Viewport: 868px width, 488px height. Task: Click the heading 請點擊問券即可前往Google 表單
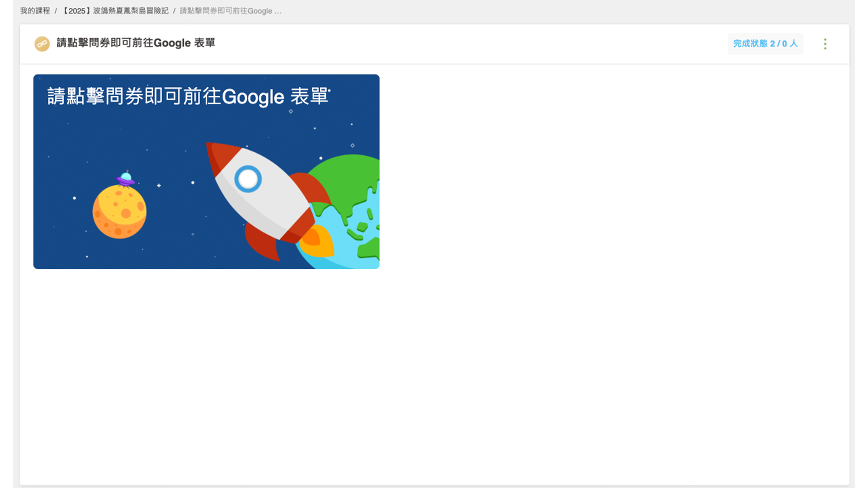(x=136, y=43)
